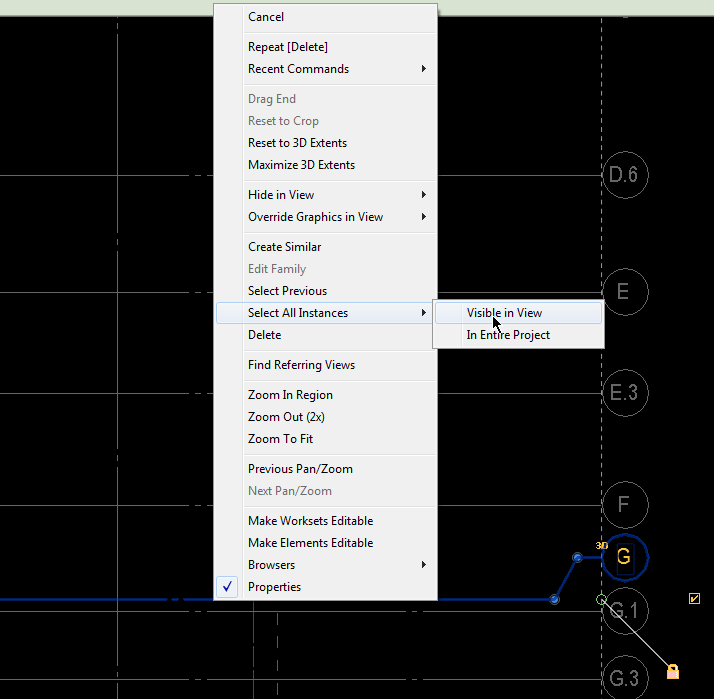Screen dimensions: 714x699
Task: Toggle the 3D extents label next to grid G
Action: (601, 545)
